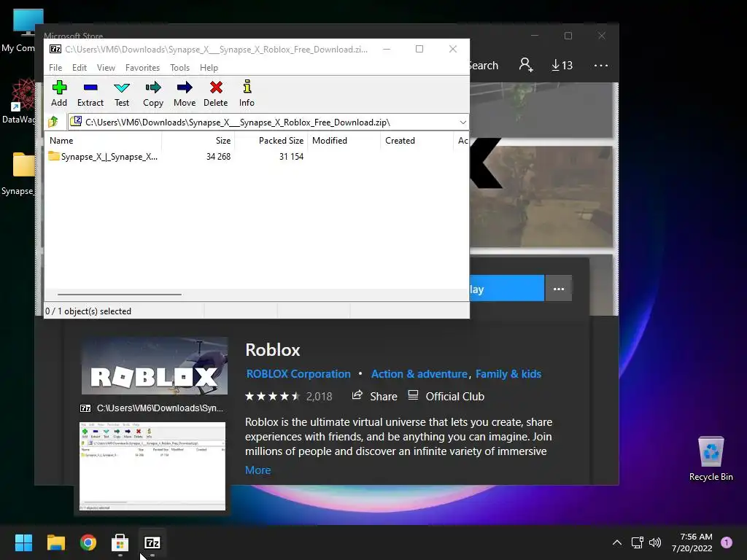747x560 pixels.
Task: Select the DataWag desktop shortcut
Action: [19, 101]
